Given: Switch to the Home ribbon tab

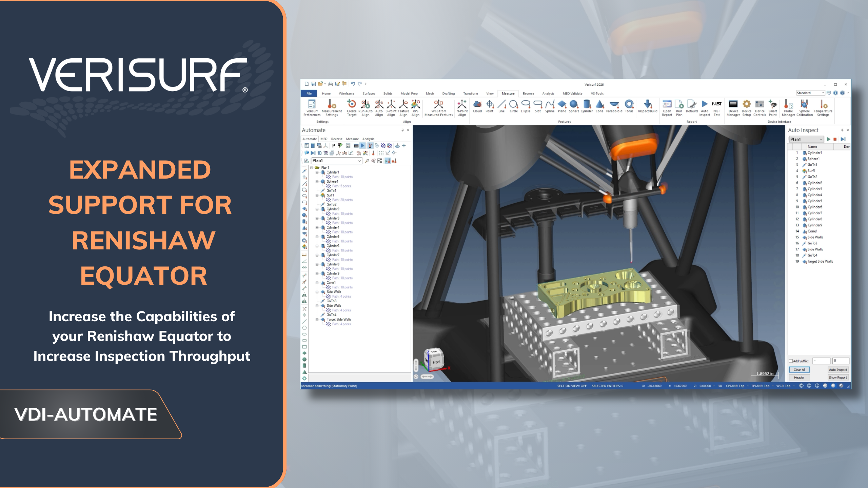Looking at the screenshot, I should pyautogui.click(x=326, y=94).
